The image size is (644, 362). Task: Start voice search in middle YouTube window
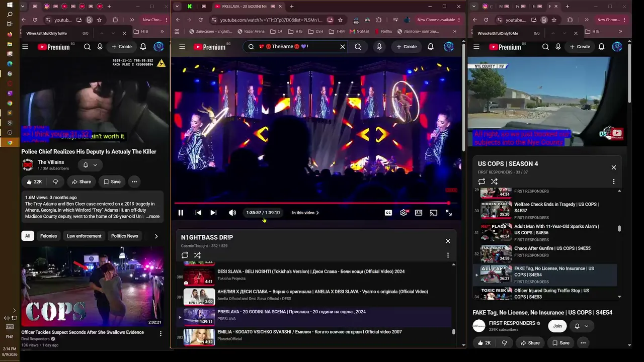[x=379, y=47]
